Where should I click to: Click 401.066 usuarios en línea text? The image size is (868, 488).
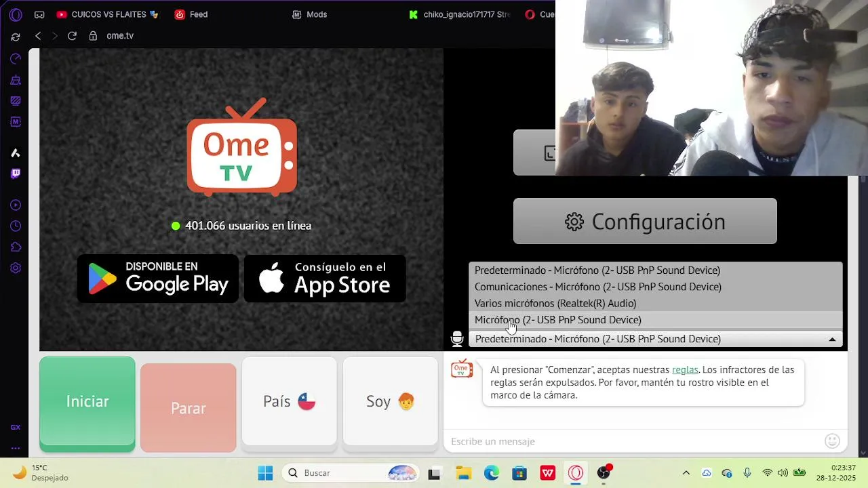(248, 226)
